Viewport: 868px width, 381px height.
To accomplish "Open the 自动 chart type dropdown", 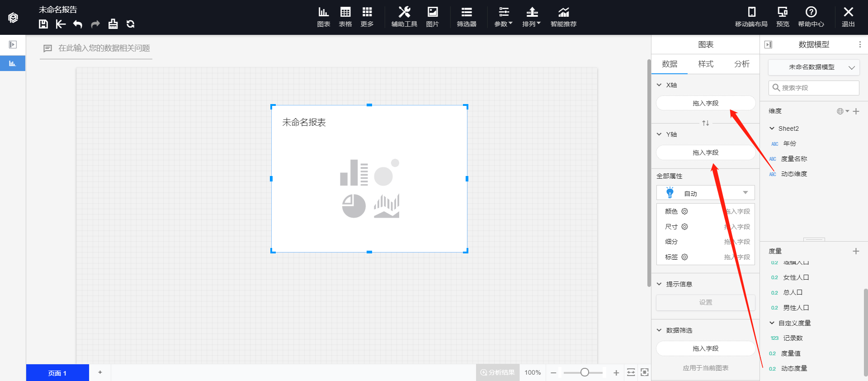I will tap(705, 193).
